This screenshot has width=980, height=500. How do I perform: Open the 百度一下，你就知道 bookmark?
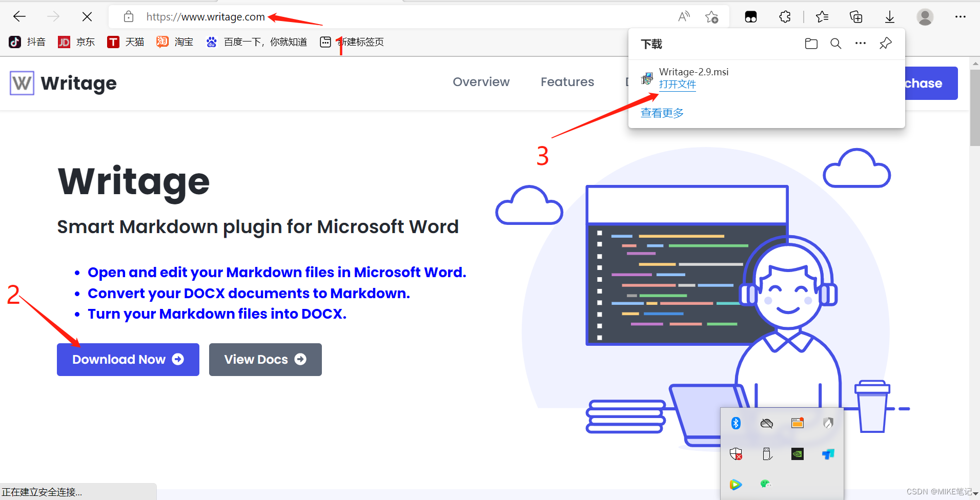256,42
